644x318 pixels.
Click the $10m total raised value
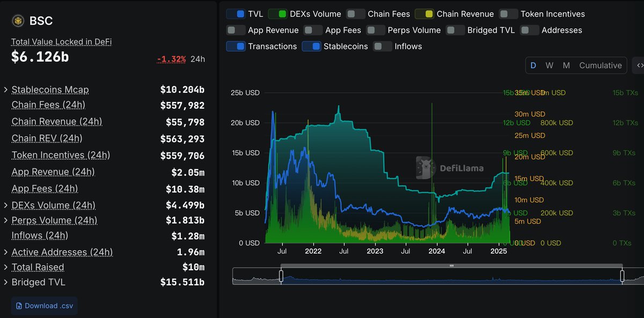193,267
